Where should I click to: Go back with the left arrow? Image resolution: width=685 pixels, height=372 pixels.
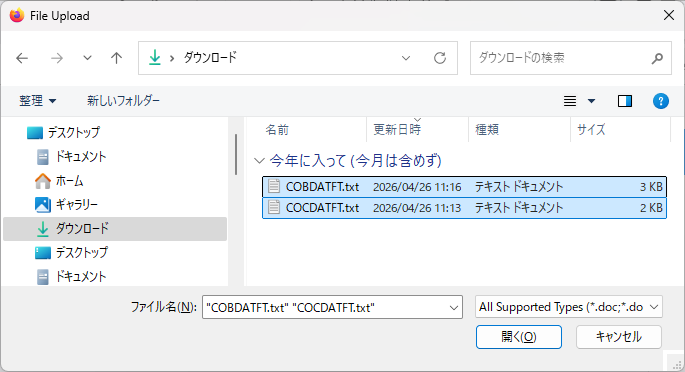click(x=22, y=58)
